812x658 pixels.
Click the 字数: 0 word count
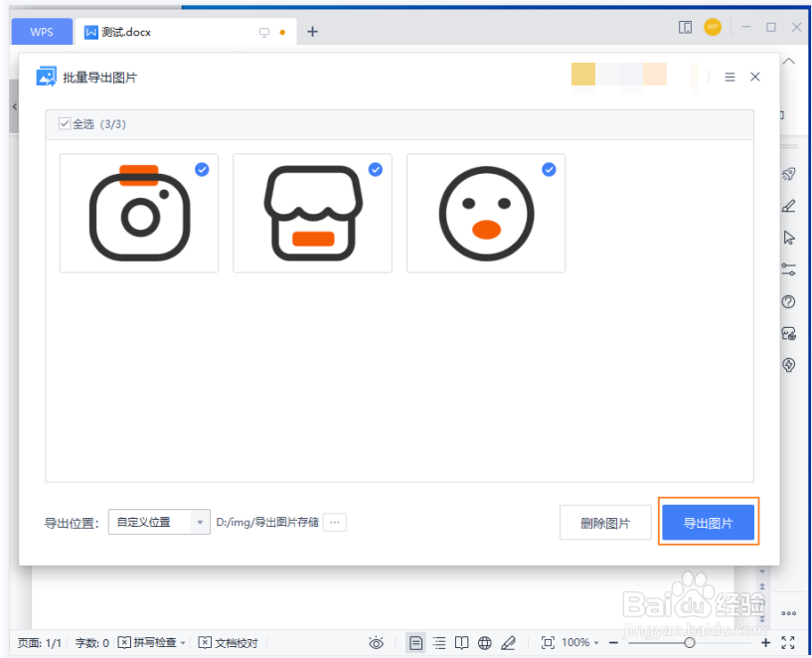(x=91, y=643)
